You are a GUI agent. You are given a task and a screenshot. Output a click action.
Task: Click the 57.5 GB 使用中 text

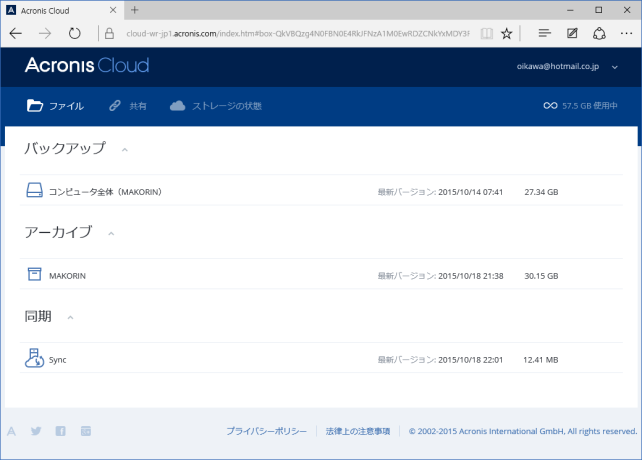[590, 106]
